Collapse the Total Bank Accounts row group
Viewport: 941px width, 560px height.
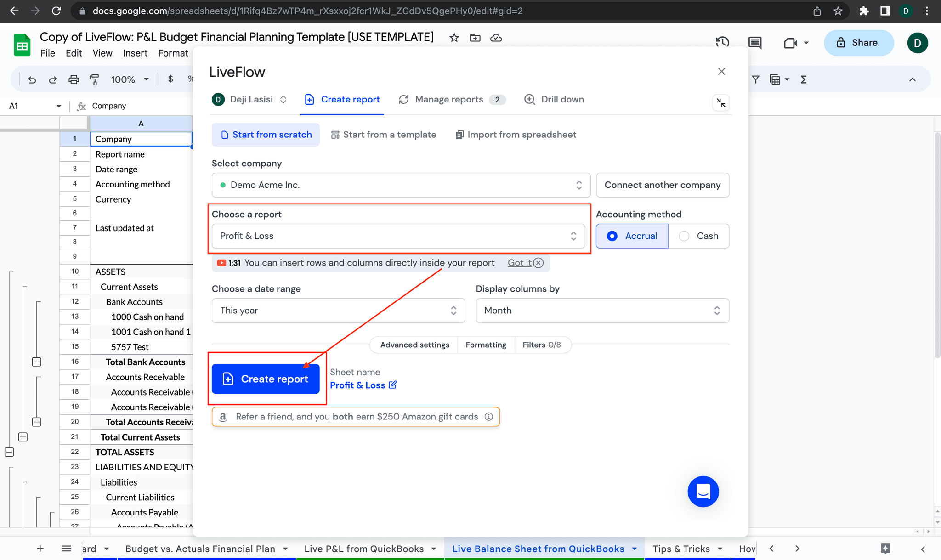coord(37,362)
